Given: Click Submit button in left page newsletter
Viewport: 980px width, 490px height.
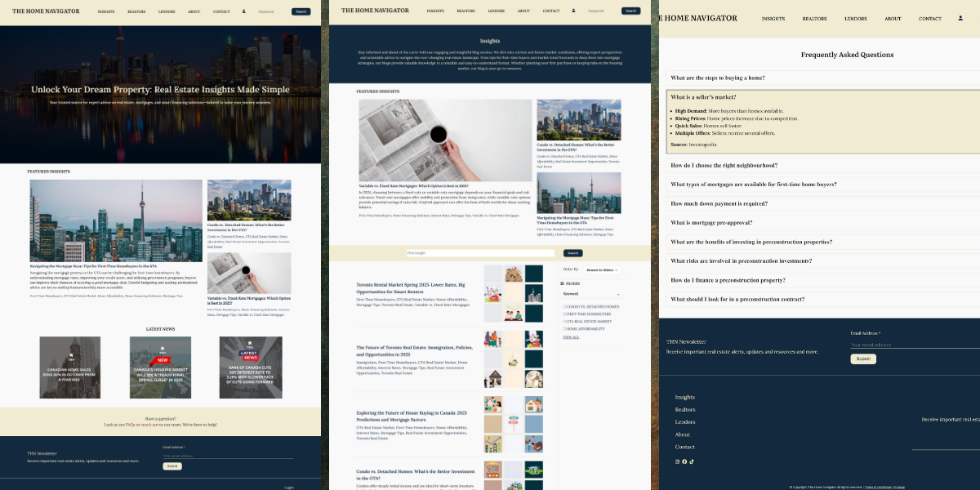Looking at the screenshot, I should point(172,466).
